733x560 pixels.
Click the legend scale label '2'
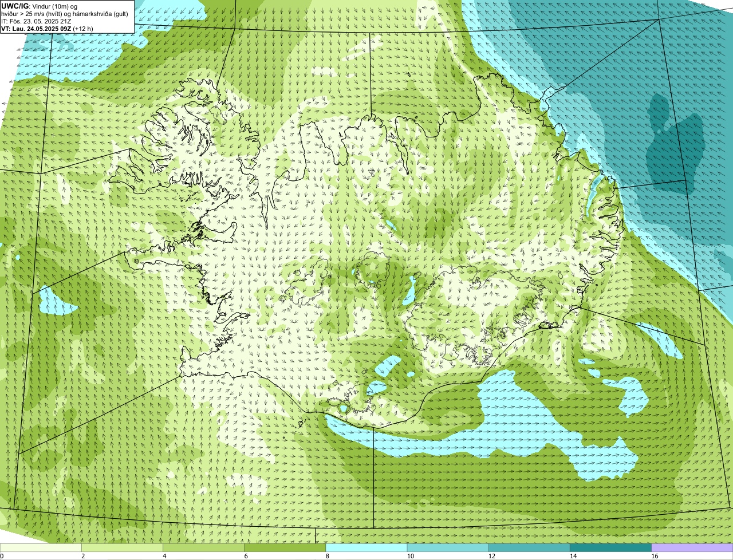click(83, 556)
